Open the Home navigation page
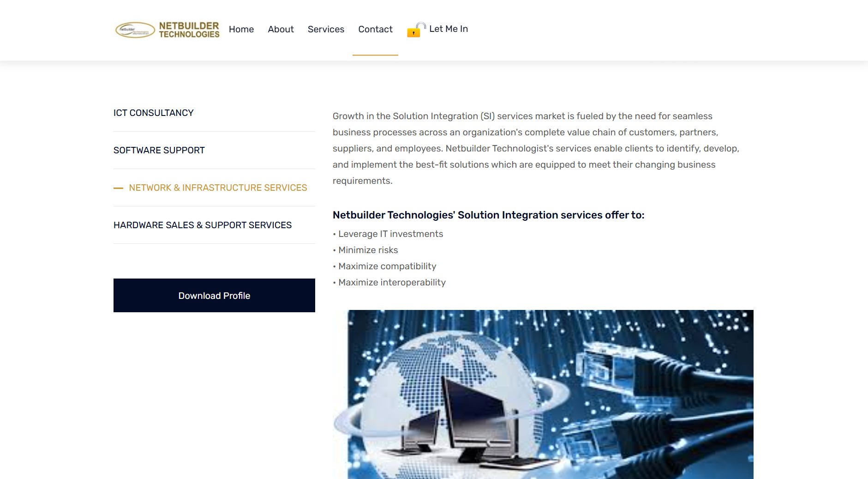 point(241,29)
